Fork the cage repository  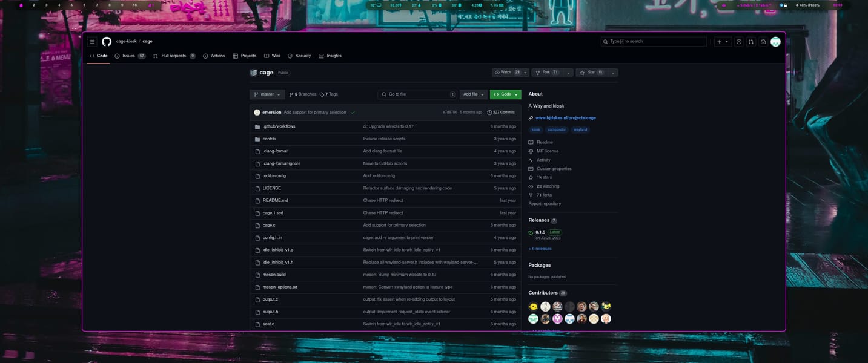548,73
